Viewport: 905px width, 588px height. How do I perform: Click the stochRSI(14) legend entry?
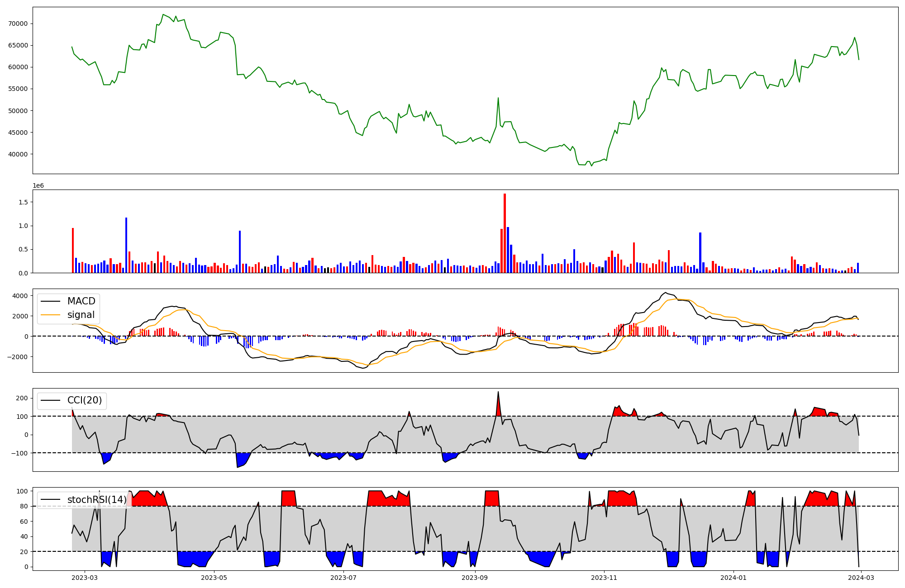pyautogui.click(x=96, y=500)
